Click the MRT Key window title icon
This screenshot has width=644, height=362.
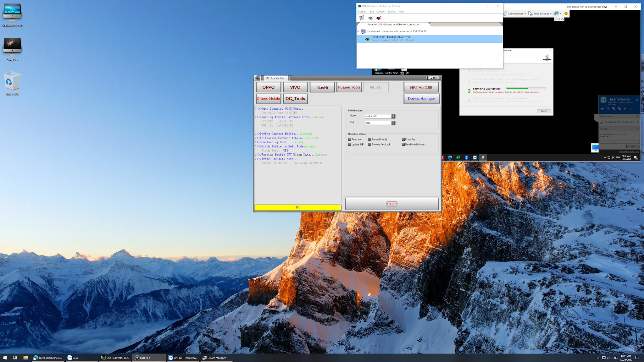click(x=257, y=78)
